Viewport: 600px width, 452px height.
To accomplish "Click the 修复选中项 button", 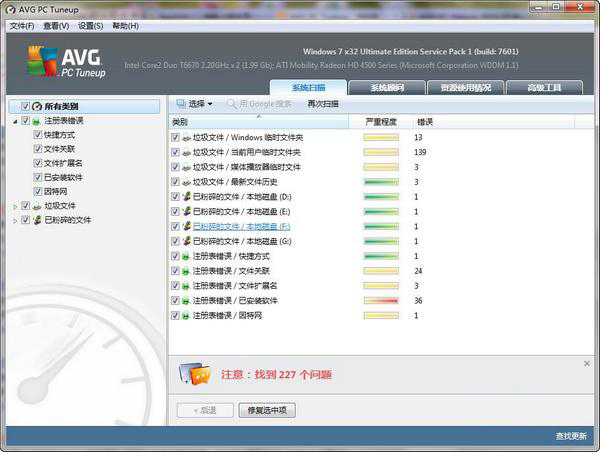I will pos(267,410).
